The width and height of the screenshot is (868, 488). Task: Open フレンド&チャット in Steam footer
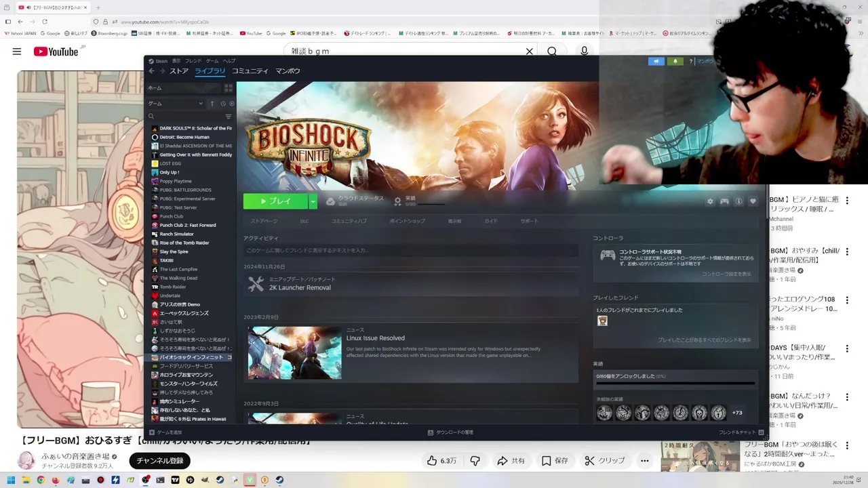(741, 432)
